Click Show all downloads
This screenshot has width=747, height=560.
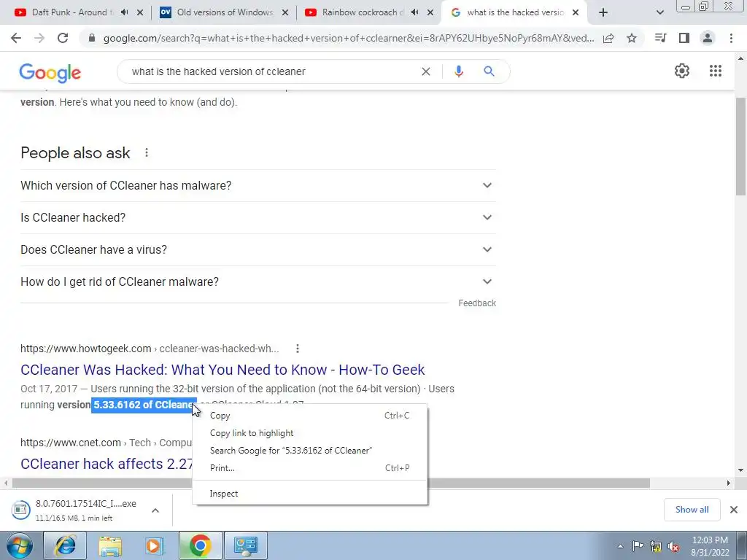692,510
